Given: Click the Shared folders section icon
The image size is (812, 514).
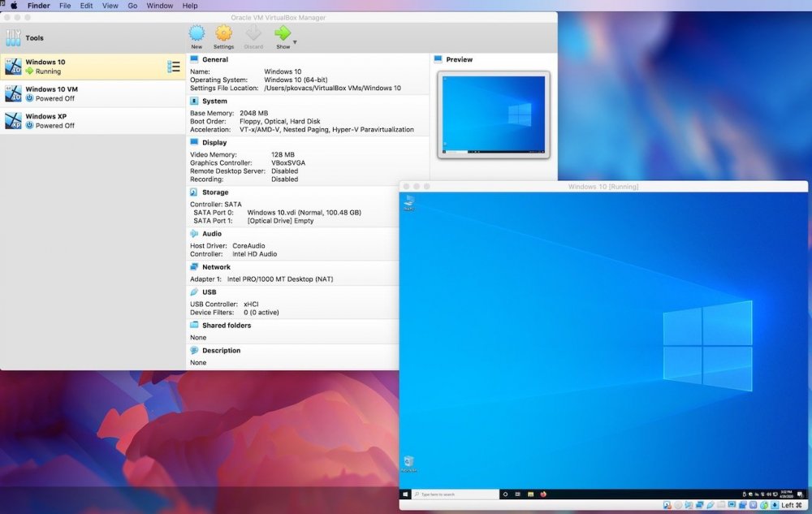Looking at the screenshot, I should (x=194, y=325).
